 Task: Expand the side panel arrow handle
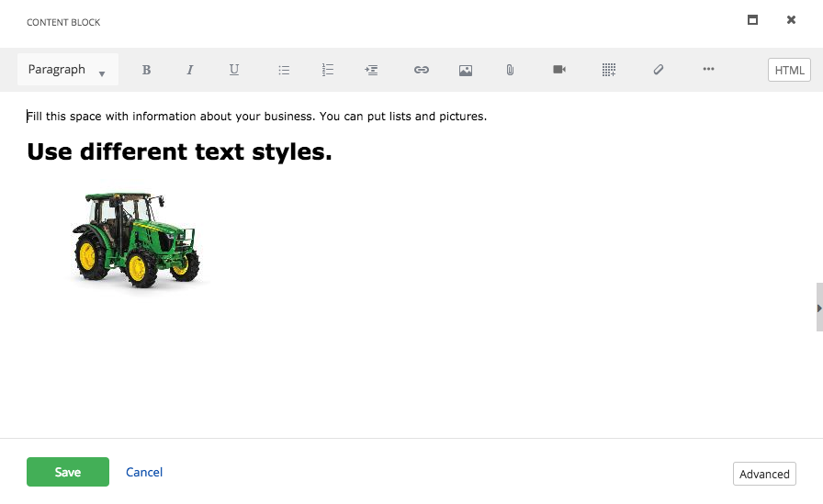click(818, 308)
